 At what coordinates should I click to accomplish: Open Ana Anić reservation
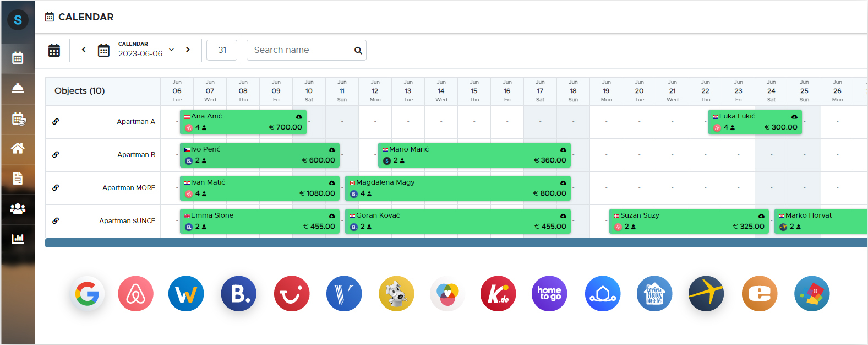pos(243,122)
